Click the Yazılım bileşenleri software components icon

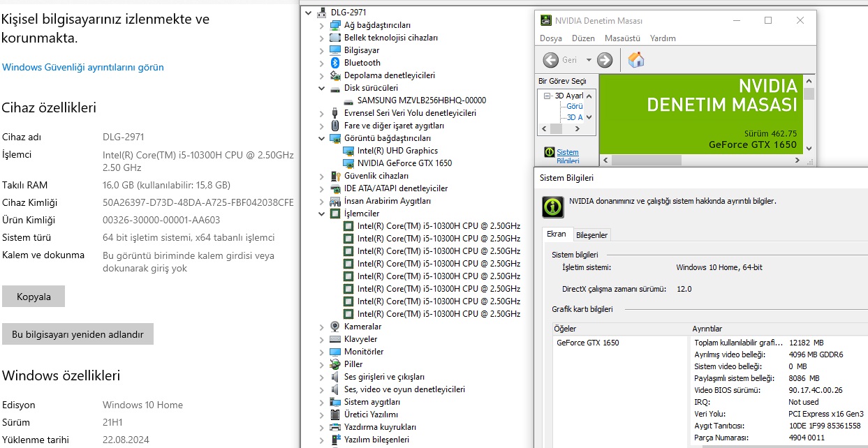tap(335, 440)
